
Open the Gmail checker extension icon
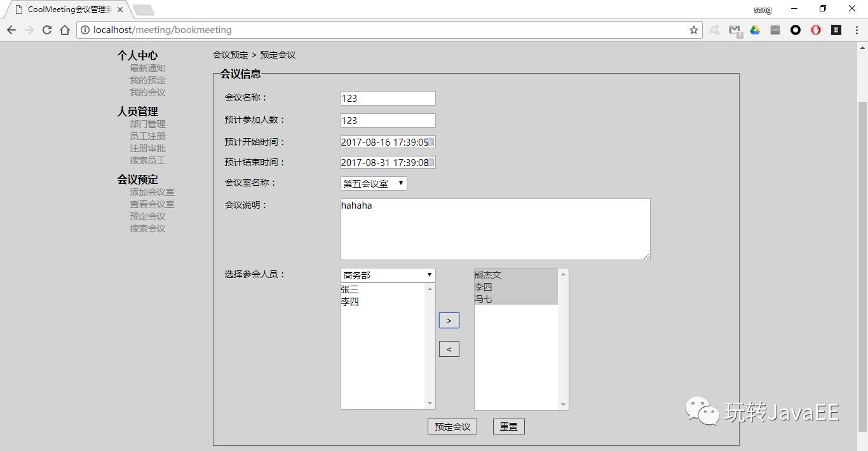(735, 30)
